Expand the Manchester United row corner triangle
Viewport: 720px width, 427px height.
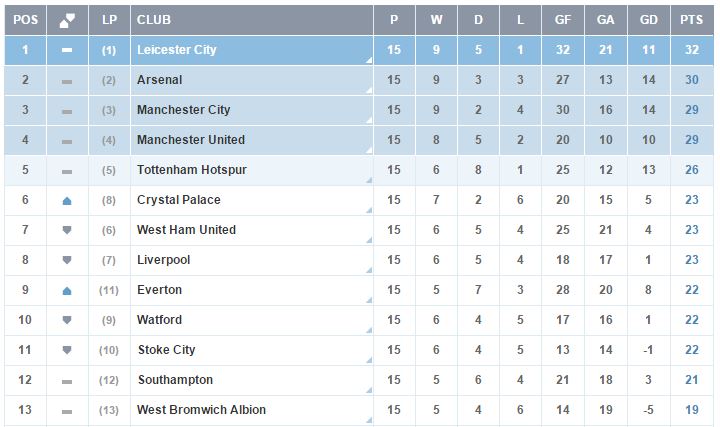tap(369, 150)
